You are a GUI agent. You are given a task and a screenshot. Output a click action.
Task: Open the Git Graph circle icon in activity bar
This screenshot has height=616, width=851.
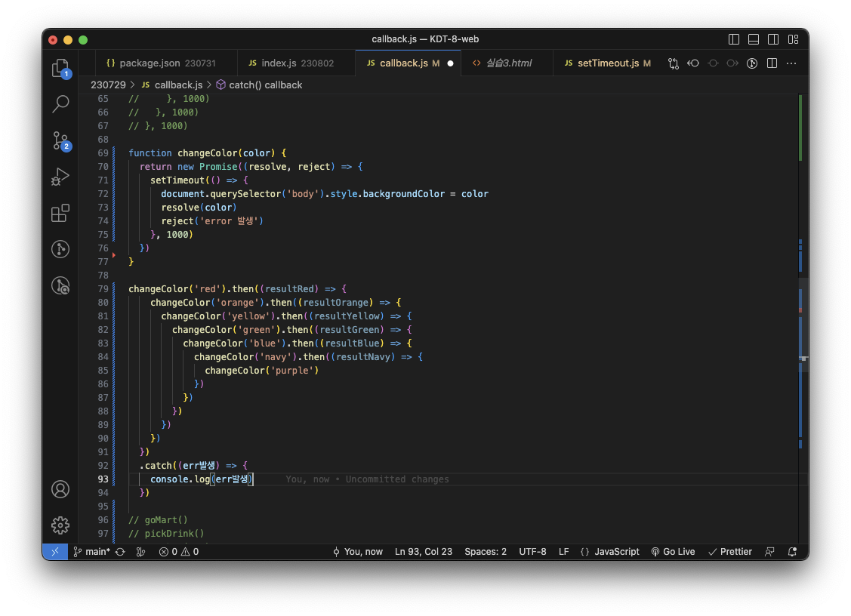click(x=60, y=249)
